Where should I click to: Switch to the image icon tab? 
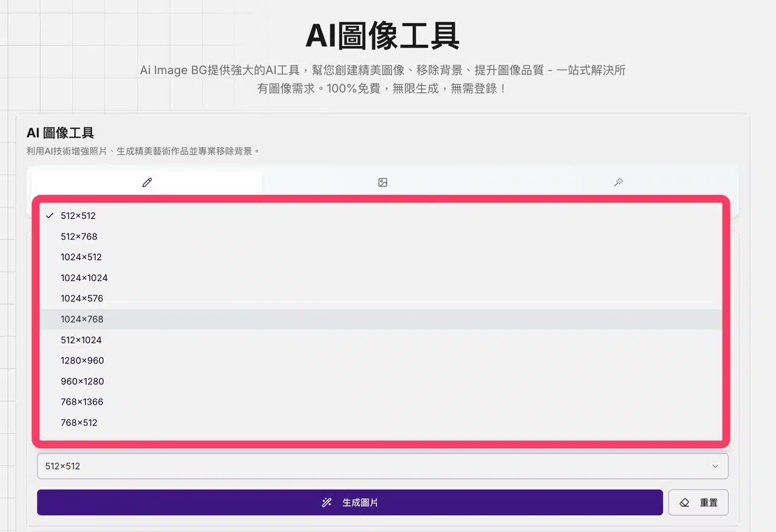pyautogui.click(x=383, y=182)
